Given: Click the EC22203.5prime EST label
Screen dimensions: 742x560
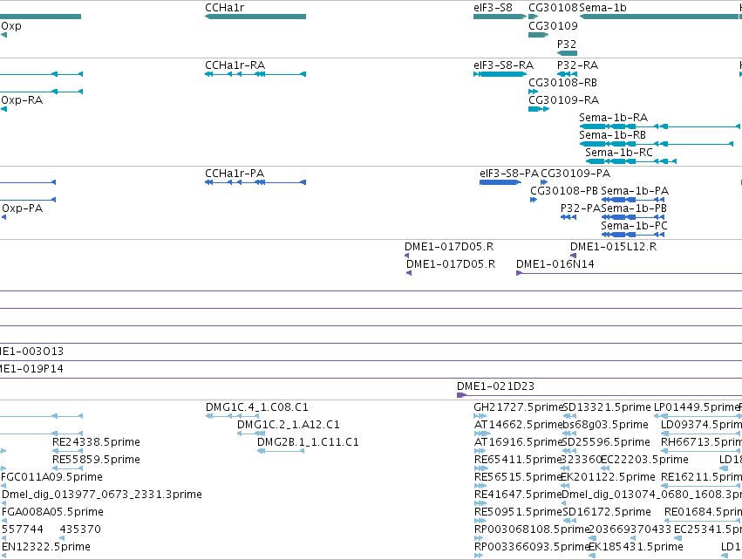Looking at the screenshot, I should click(x=644, y=460).
